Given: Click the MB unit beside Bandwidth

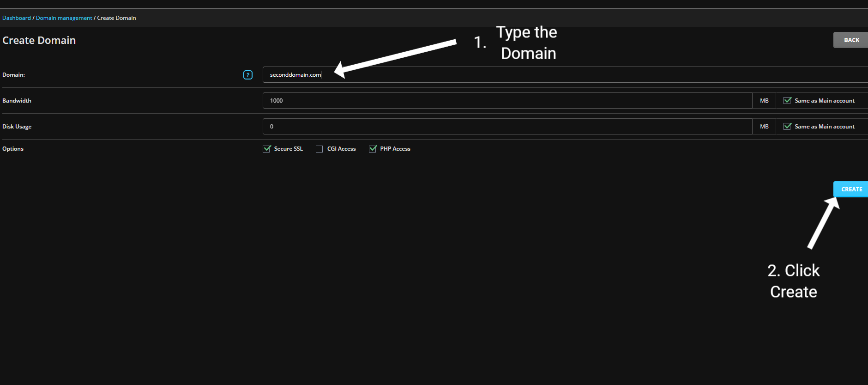Looking at the screenshot, I should 765,101.
